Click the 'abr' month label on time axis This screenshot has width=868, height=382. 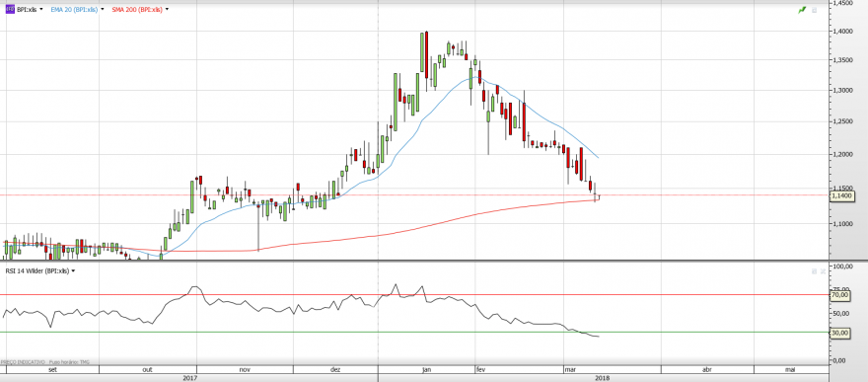(x=706, y=369)
